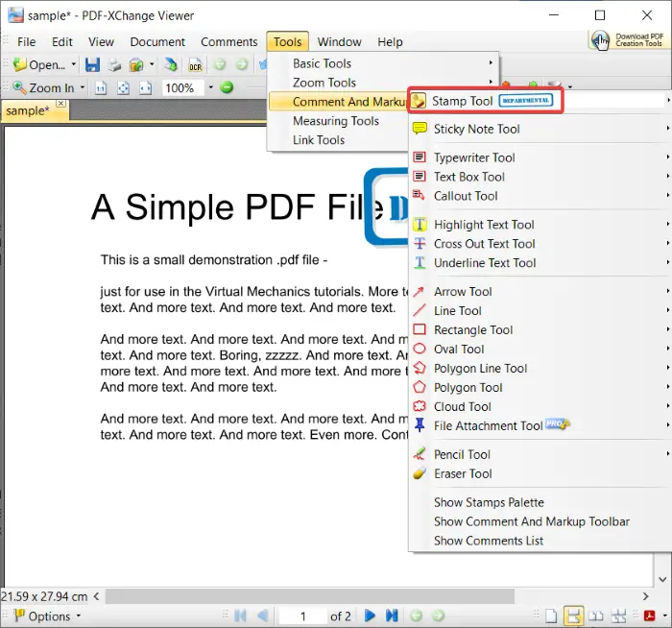Select the Underline Text Tool
672x628 pixels.
pos(540,263)
